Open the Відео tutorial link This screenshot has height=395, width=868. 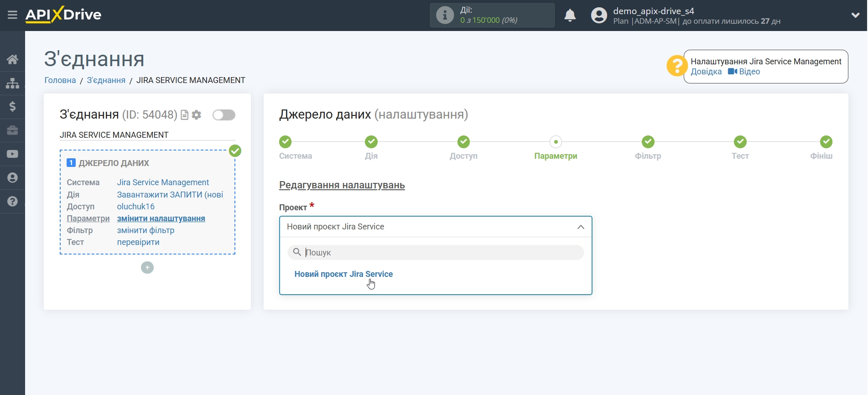tap(744, 72)
